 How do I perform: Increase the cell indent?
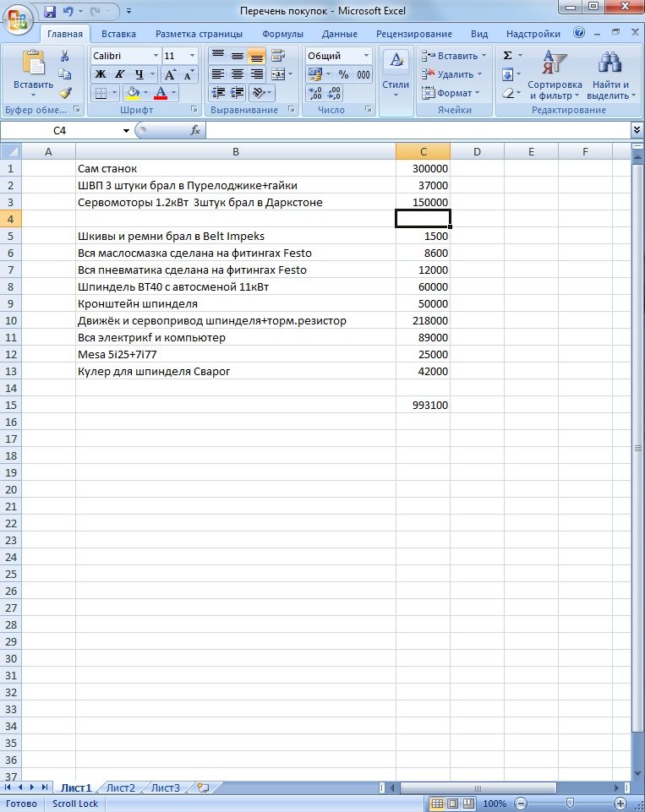[238, 93]
